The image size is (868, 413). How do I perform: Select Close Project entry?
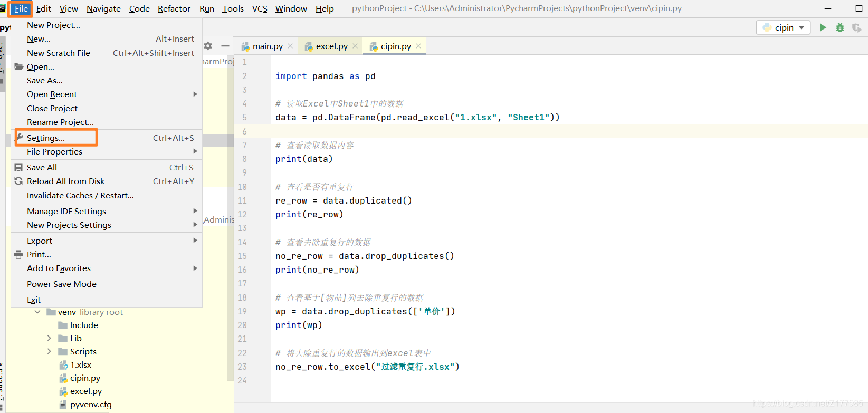(x=107, y=108)
